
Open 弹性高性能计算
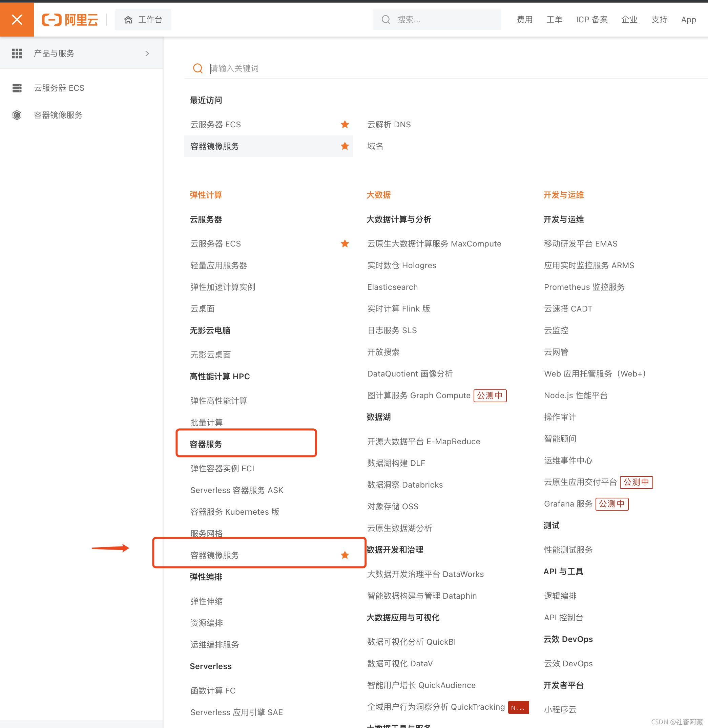(x=218, y=401)
